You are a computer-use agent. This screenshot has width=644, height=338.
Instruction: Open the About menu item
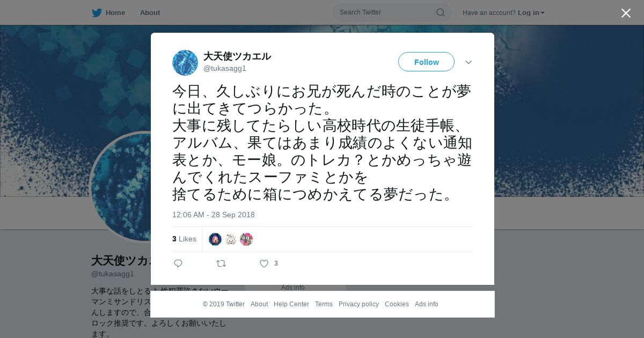coord(150,12)
